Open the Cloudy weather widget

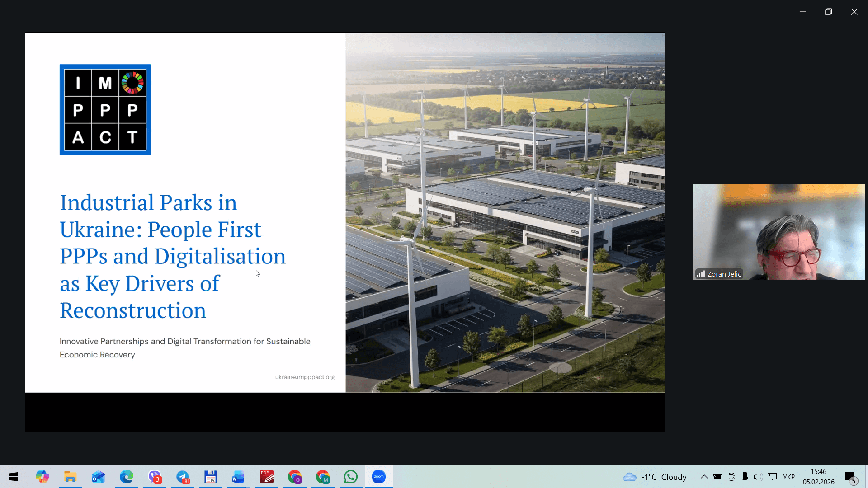pos(655,477)
